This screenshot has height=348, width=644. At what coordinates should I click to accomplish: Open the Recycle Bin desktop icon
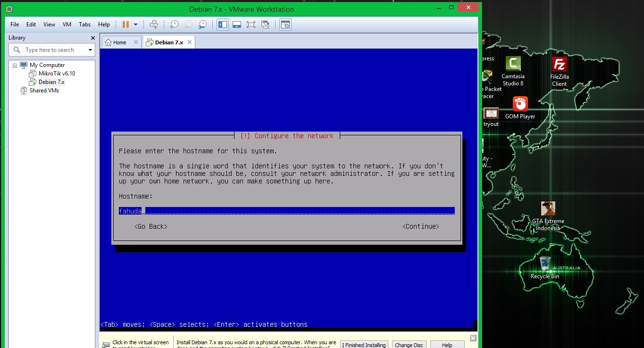click(x=545, y=267)
